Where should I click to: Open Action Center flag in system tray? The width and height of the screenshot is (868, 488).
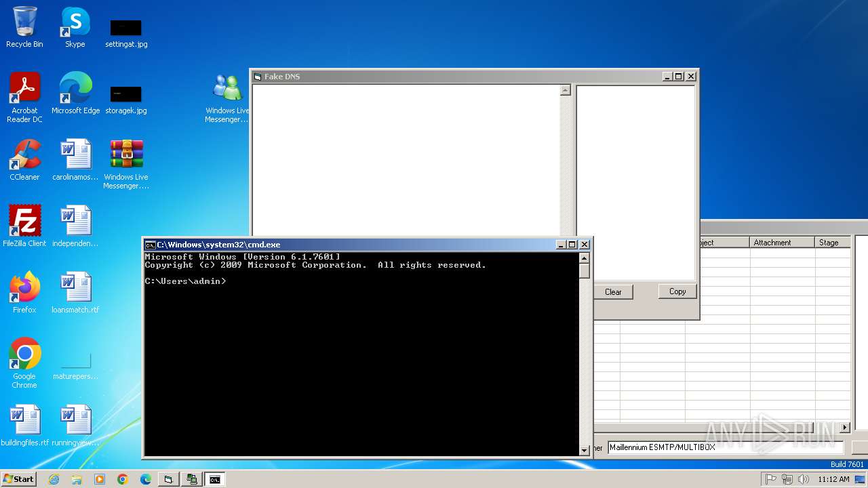pos(770,479)
